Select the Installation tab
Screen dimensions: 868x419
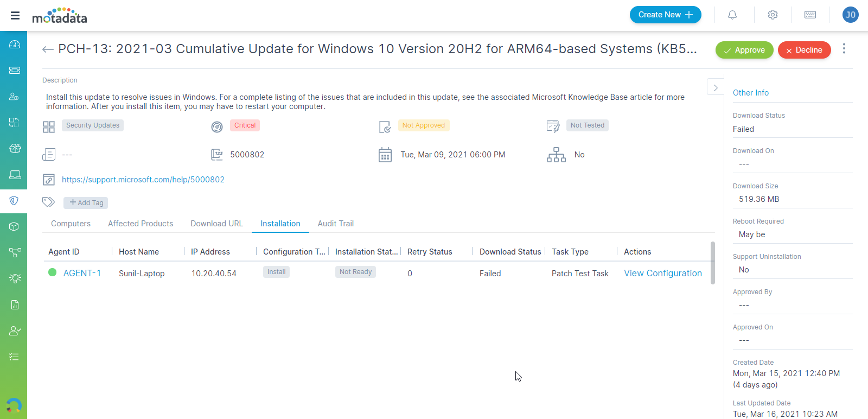[x=280, y=224]
